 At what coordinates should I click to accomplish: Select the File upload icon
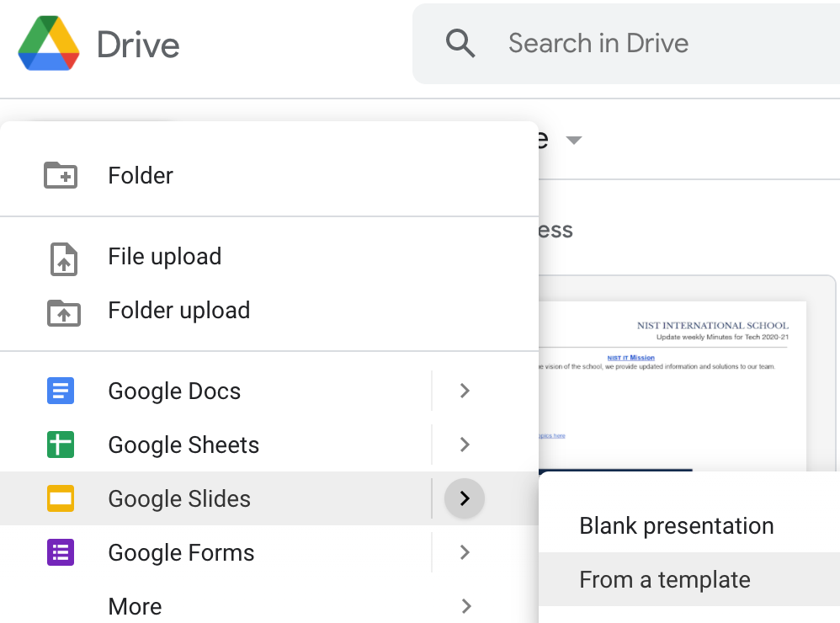coord(63,258)
